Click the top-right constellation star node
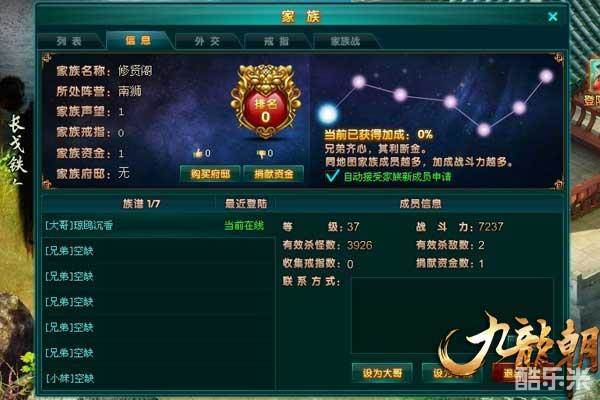The image size is (600, 400). tap(546, 76)
